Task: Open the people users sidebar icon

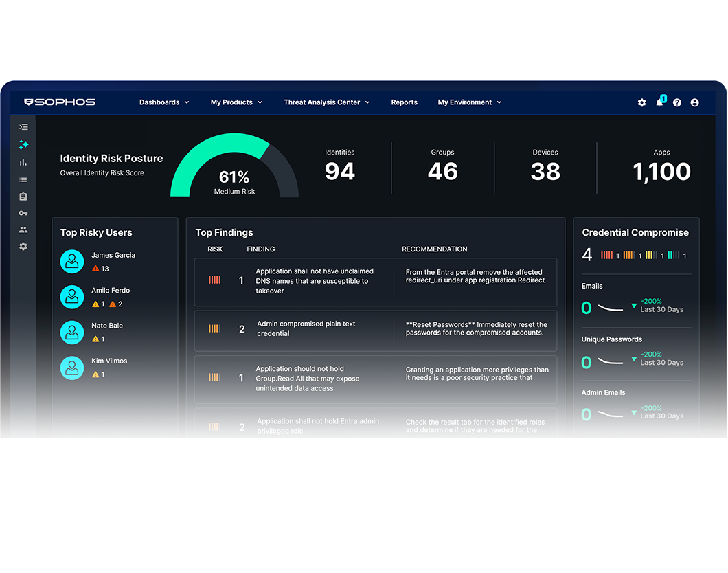Action: pyautogui.click(x=23, y=230)
